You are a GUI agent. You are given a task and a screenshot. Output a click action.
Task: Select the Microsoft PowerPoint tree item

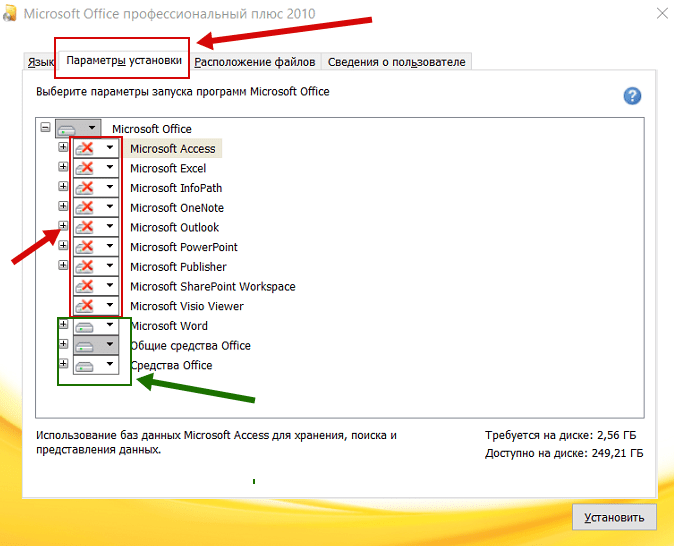[184, 247]
